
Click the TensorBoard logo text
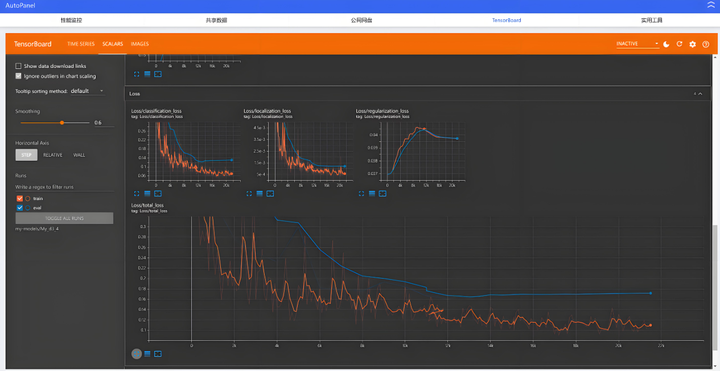pyautogui.click(x=33, y=44)
